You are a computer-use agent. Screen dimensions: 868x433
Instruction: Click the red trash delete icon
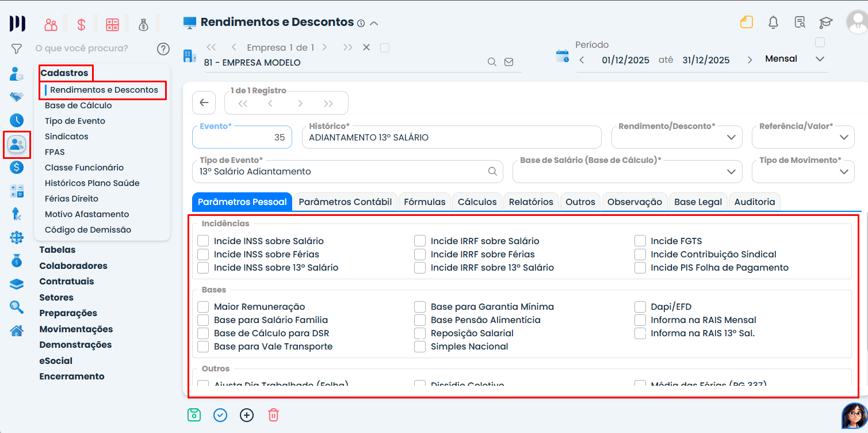click(x=274, y=415)
